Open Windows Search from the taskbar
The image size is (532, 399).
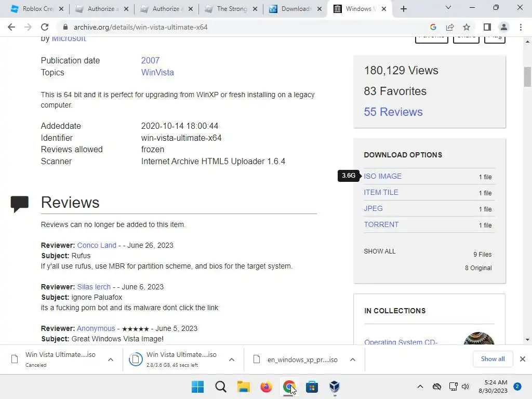220,387
